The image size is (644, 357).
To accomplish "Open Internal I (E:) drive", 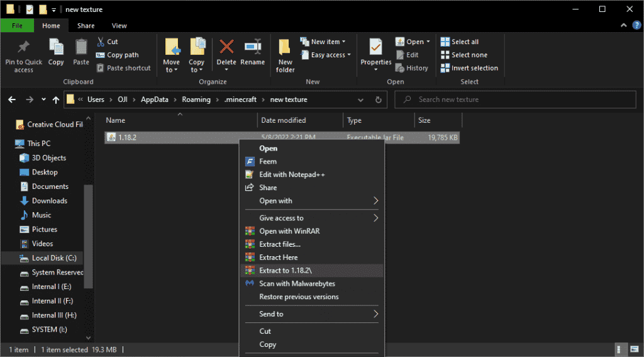I will click(x=46, y=286).
